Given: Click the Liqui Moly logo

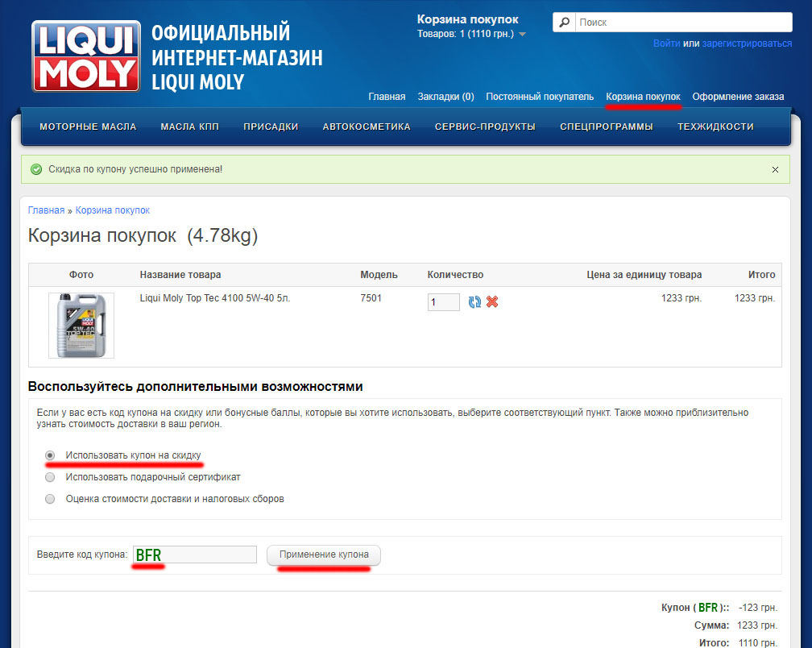Looking at the screenshot, I should (x=86, y=56).
